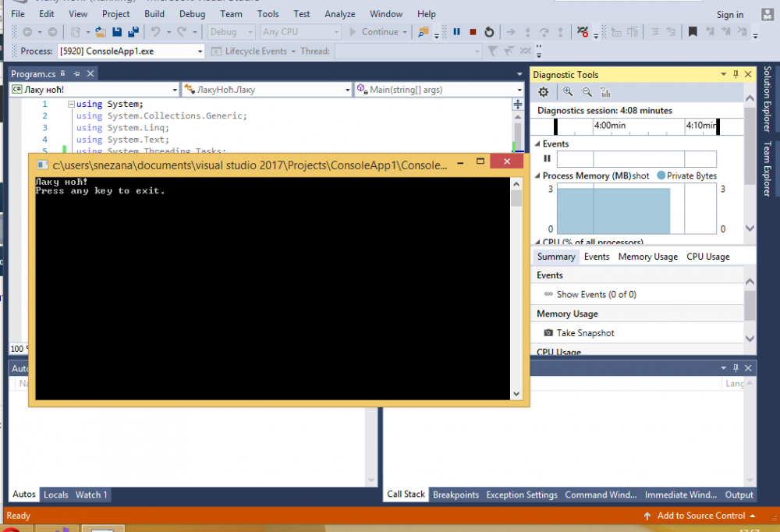This screenshot has height=532, width=780.
Task: Click the Step Into icon
Action: 527,32
